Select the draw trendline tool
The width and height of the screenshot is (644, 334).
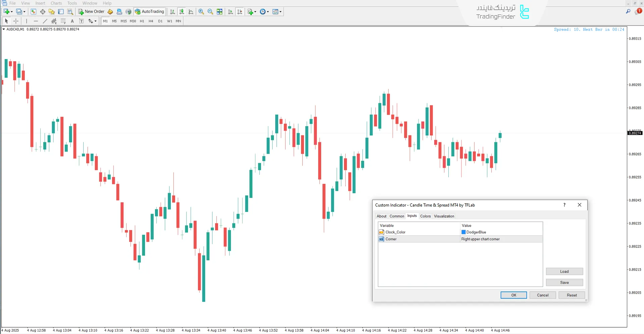(45, 21)
